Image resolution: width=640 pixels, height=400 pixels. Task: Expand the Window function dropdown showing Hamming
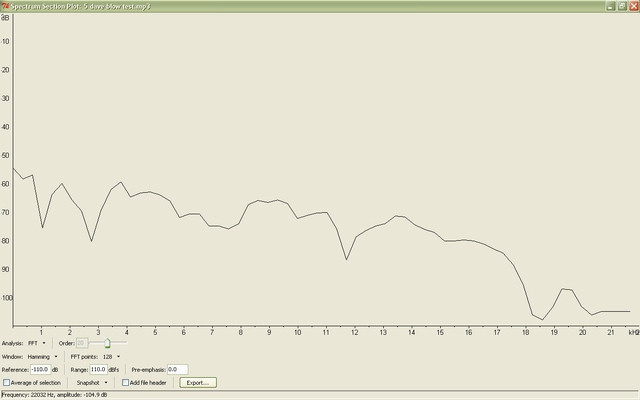coord(42,356)
